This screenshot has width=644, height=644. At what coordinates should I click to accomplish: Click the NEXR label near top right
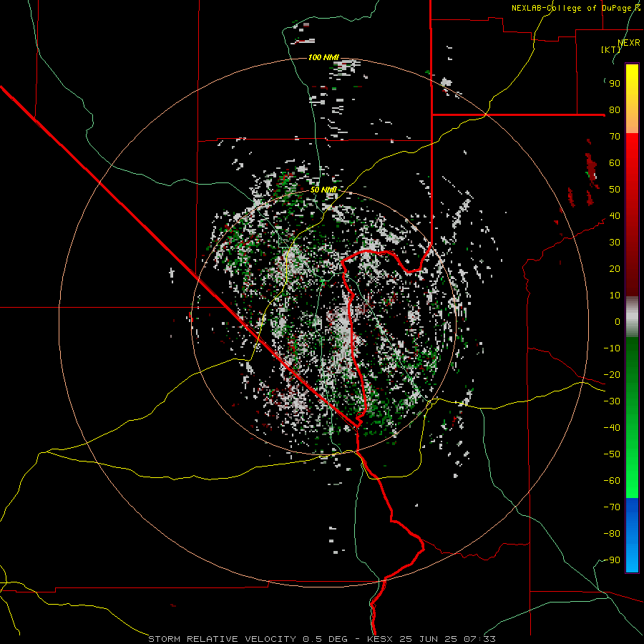point(629,43)
